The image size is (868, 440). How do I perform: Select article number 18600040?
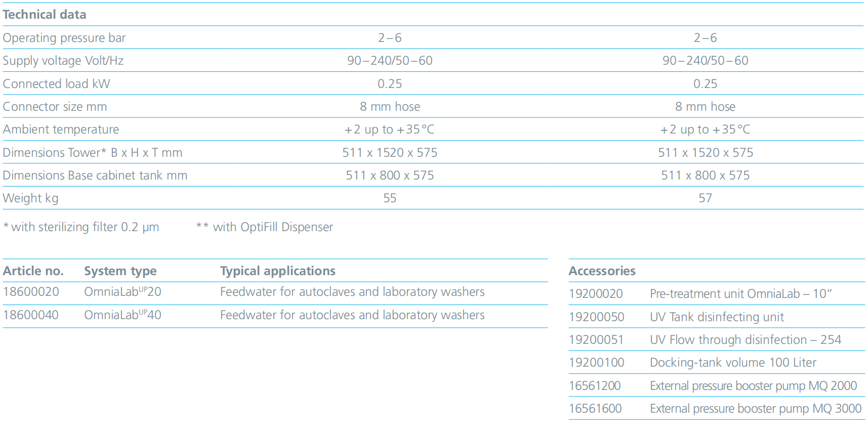(x=31, y=315)
